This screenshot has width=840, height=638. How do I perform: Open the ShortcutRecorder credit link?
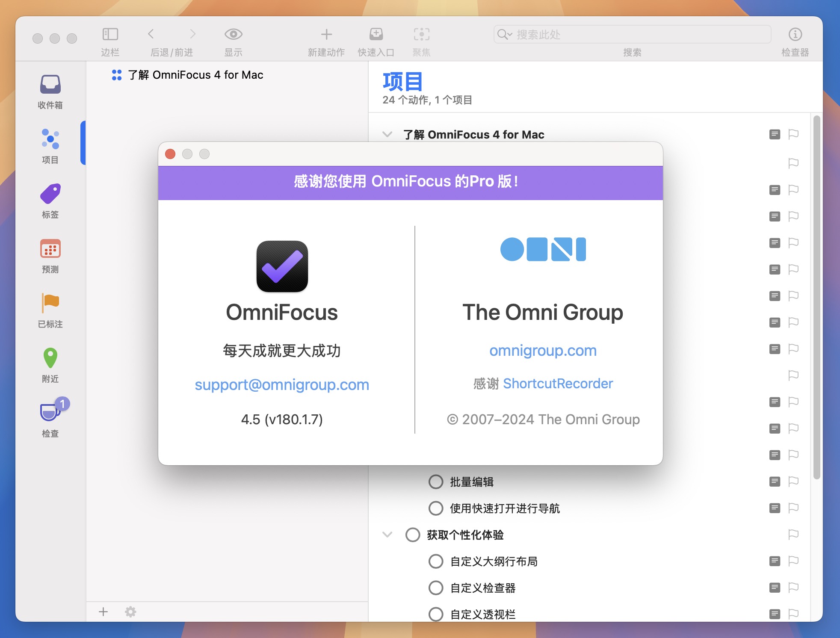click(x=558, y=384)
